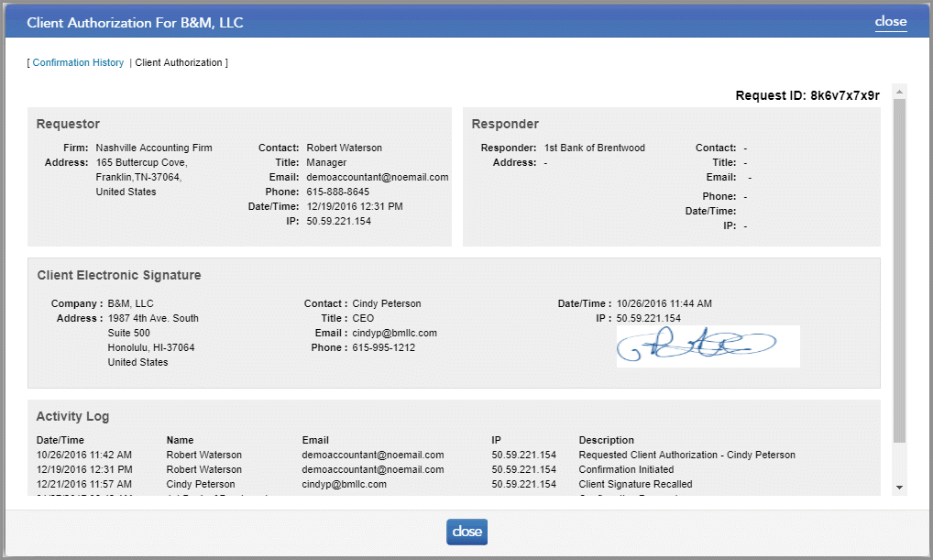This screenshot has width=933, height=560.
Task: Click the client's handwritten signature image
Action: [707, 346]
